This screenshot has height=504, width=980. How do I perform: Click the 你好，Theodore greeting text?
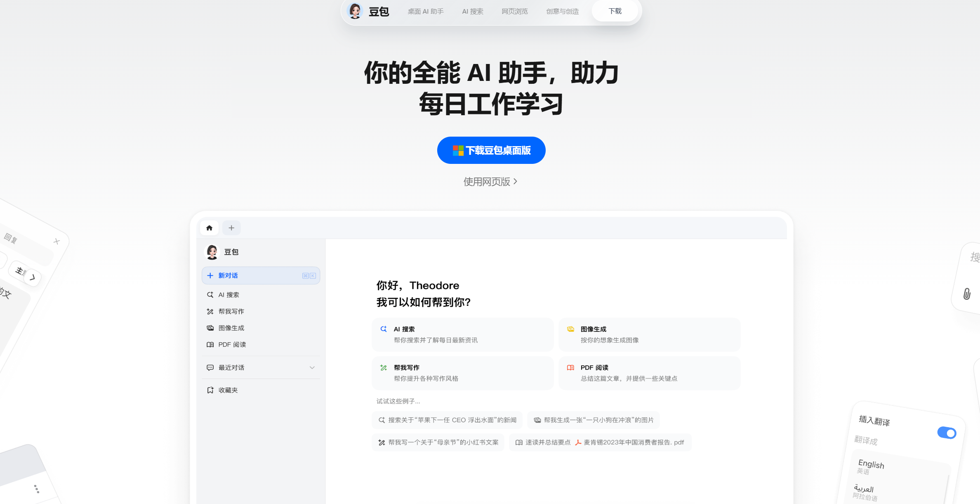417,286
